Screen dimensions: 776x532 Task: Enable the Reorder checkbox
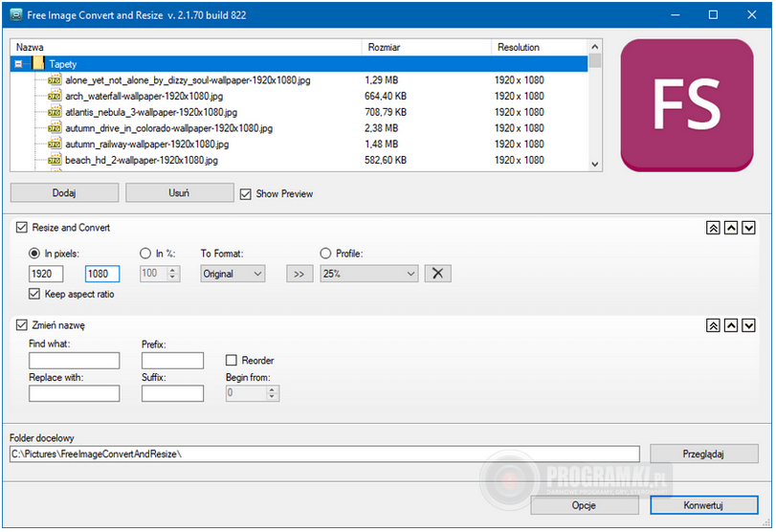pos(232,361)
